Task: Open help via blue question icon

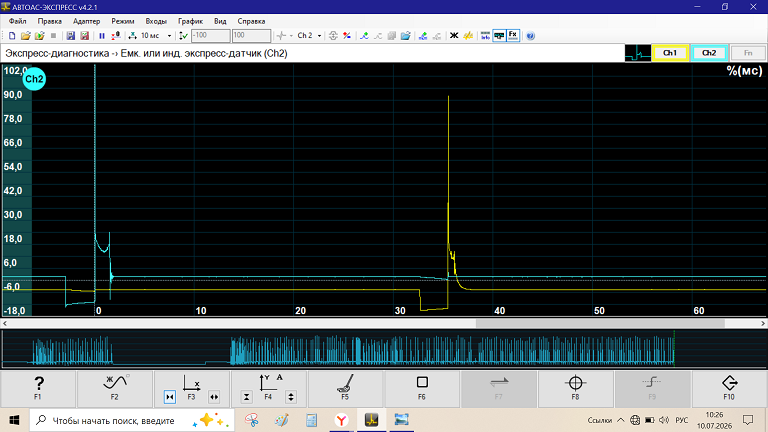Action: click(530, 36)
